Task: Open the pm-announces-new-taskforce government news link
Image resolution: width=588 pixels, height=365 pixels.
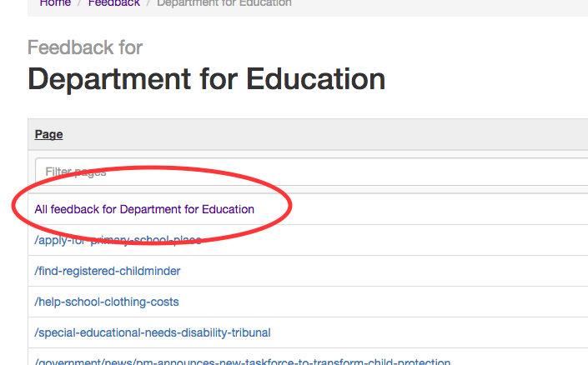Action: tap(242, 362)
